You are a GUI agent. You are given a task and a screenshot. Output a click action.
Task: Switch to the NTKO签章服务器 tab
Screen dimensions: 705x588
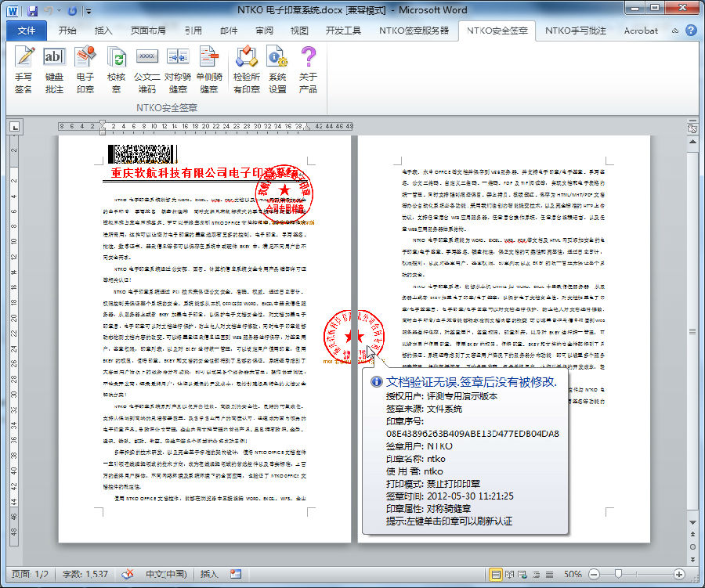click(x=414, y=31)
